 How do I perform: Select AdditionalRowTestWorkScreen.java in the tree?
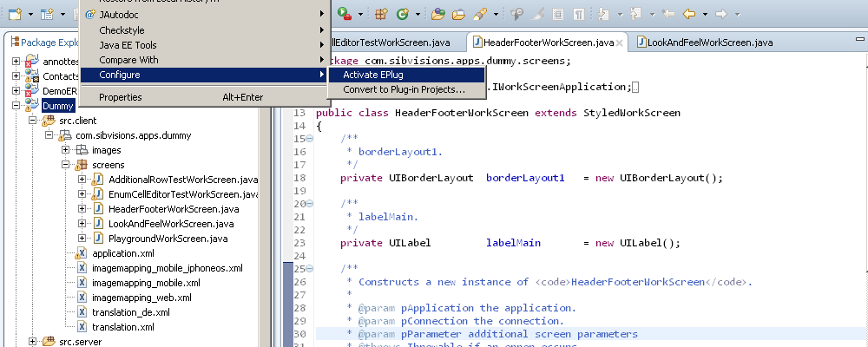click(183, 180)
